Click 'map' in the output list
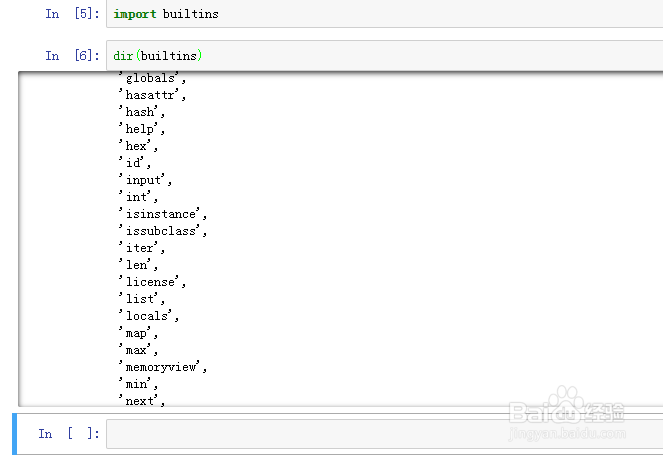This screenshot has width=663, height=457. coord(138,333)
